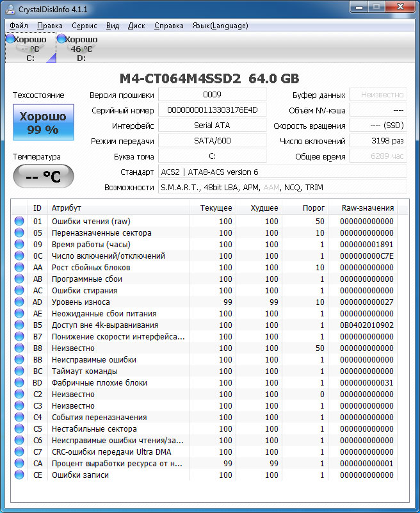Click the features field with S.M.A.R.T., NCQ, TRIM

pos(282,187)
